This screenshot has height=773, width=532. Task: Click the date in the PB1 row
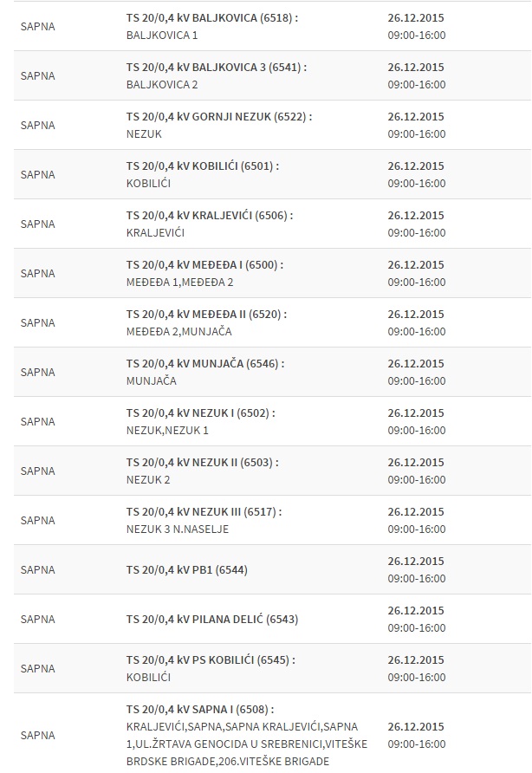[x=416, y=561]
